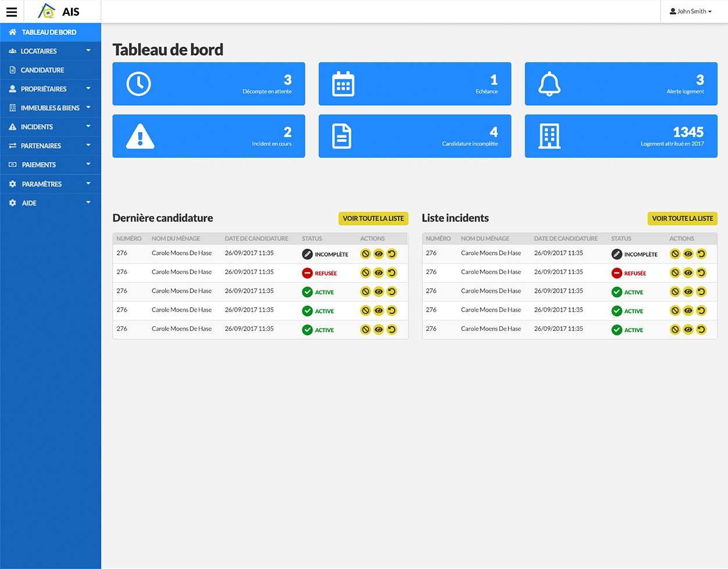The image size is (728, 569).
Task: Click Date de candidature header in Dernière candidature
Action: pyautogui.click(x=256, y=239)
